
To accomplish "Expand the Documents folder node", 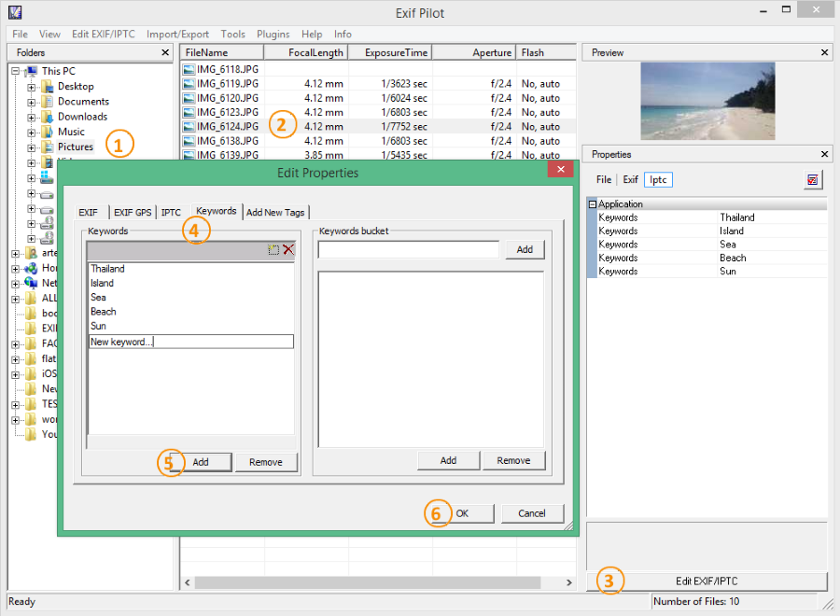I will click(32, 102).
